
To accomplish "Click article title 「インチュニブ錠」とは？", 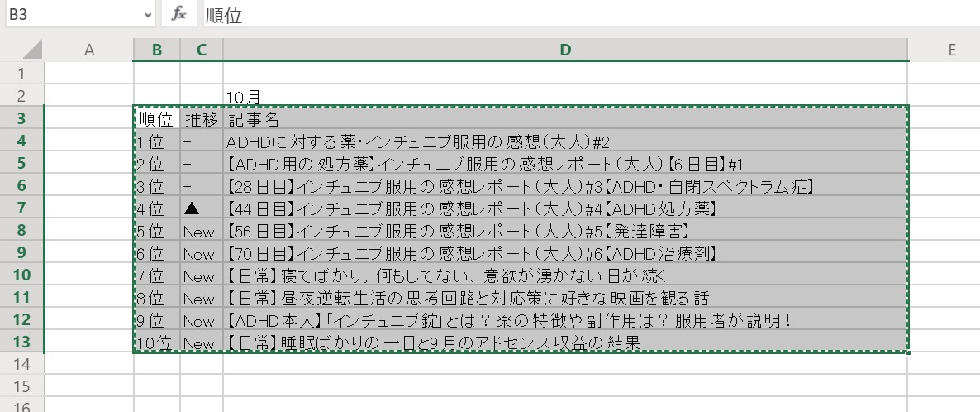I will 565,320.
